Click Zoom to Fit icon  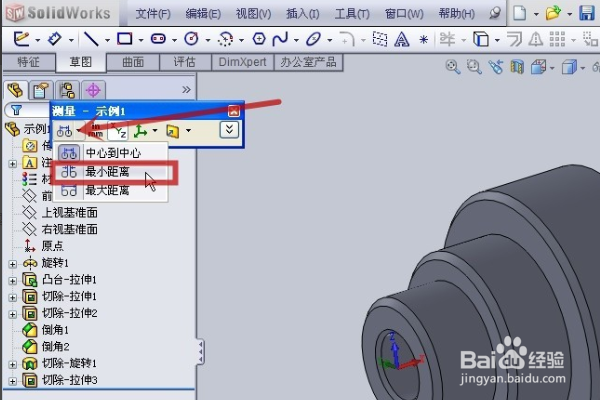[x=453, y=67]
